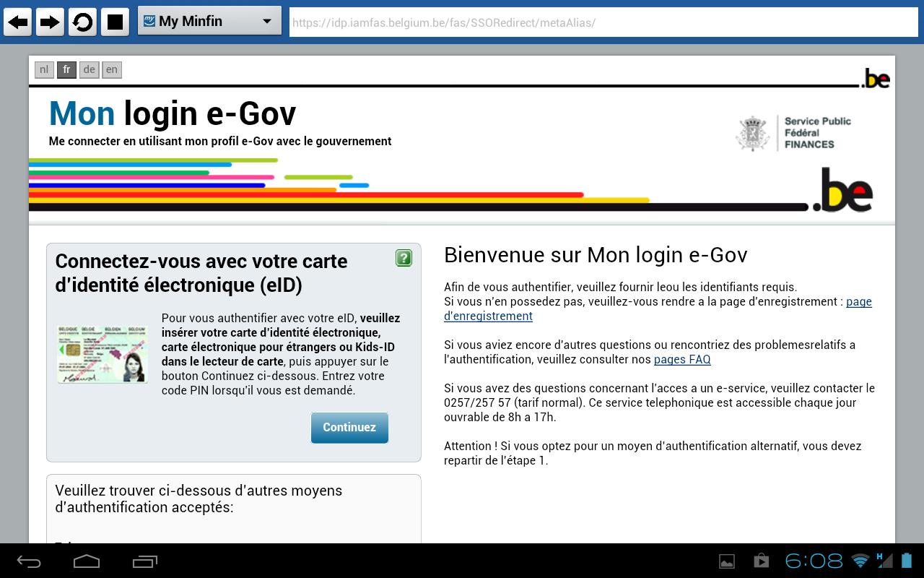Click the green help question mark icon
Screen dimensions: 924x578
coord(404,258)
